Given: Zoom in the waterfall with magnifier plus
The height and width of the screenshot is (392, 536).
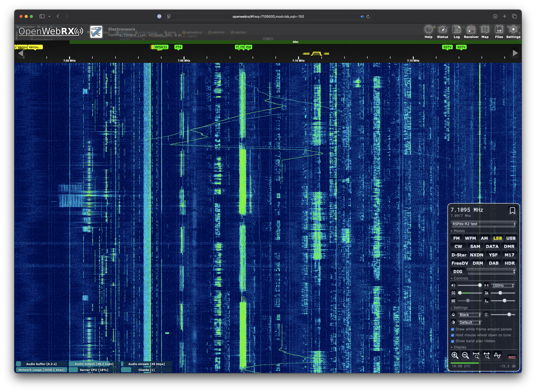Looking at the screenshot, I should 455,355.
